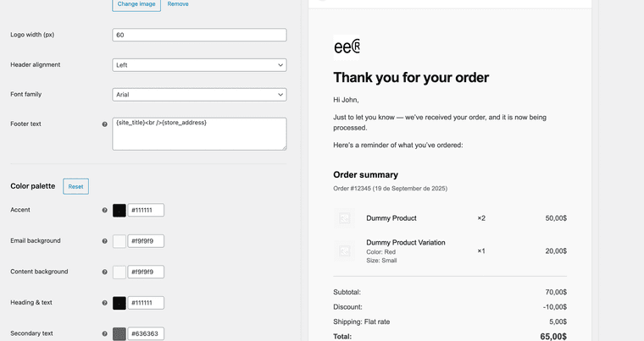Click the Heading & text hex field
The image size is (644, 341).
[147, 303]
